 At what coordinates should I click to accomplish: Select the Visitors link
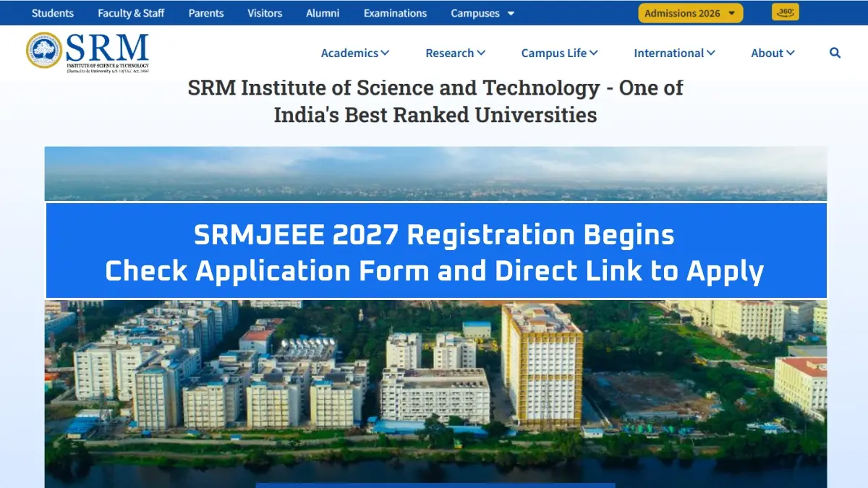(265, 13)
